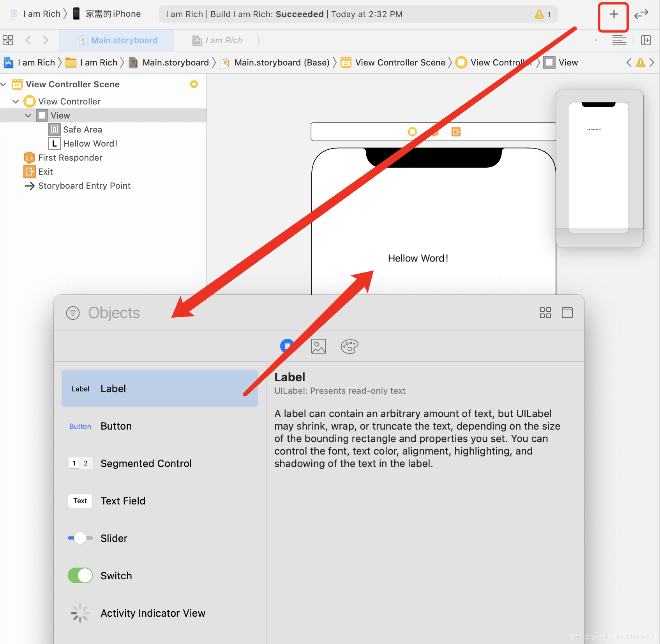Click Main.storyboard in the jump bar

[169, 62]
